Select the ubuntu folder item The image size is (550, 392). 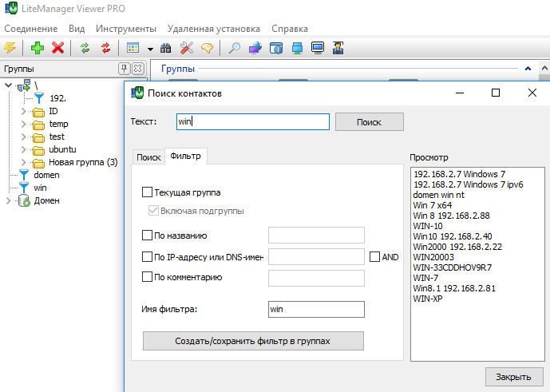click(62, 149)
